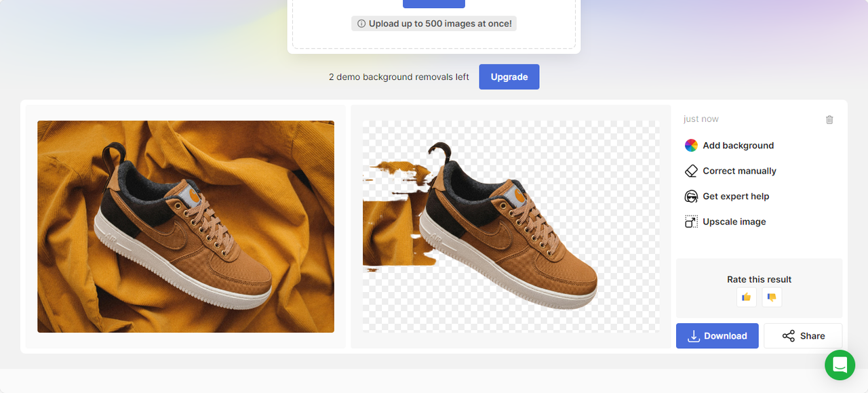The height and width of the screenshot is (393, 868).
Task: Rate result with thumbs down
Action: click(x=772, y=297)
